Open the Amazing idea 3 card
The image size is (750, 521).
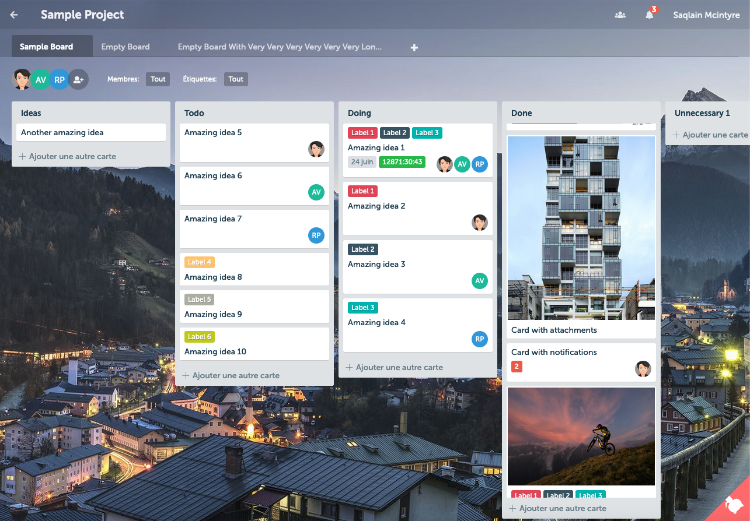418,267
